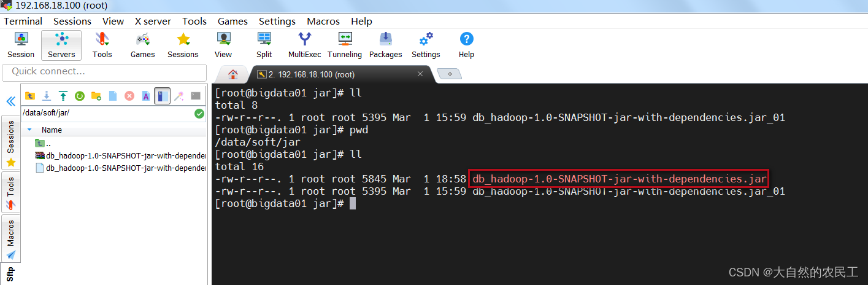Open the Games menu

coord(232,21)
